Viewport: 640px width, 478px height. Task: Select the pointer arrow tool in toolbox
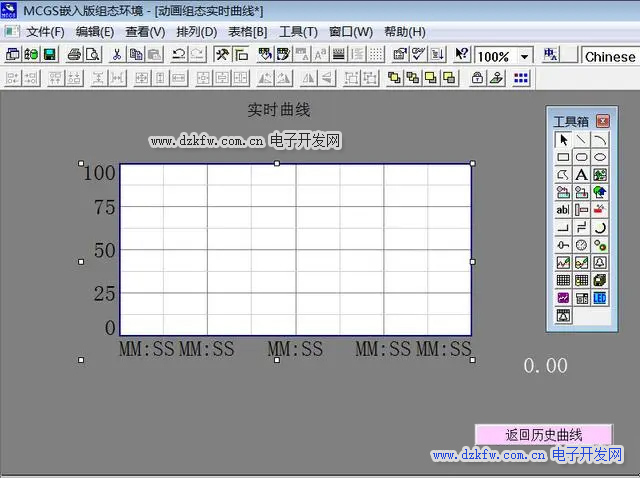563,140
